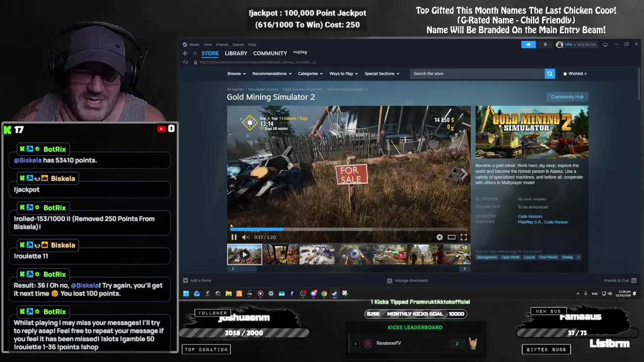Click the store search magnifier button
The height and width of the screenshot is (362, 644).
click(550, 73)
